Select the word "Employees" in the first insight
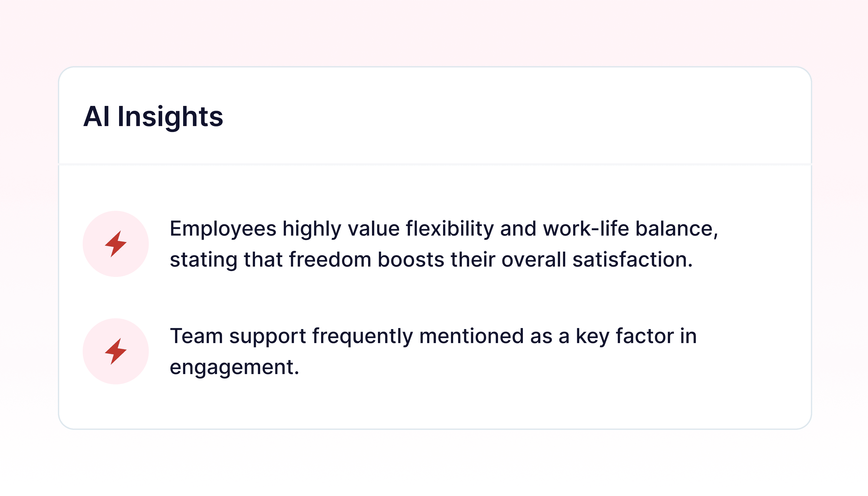This screenshot has width=868, height=496. pyautogui.click(x=223, y=229)
